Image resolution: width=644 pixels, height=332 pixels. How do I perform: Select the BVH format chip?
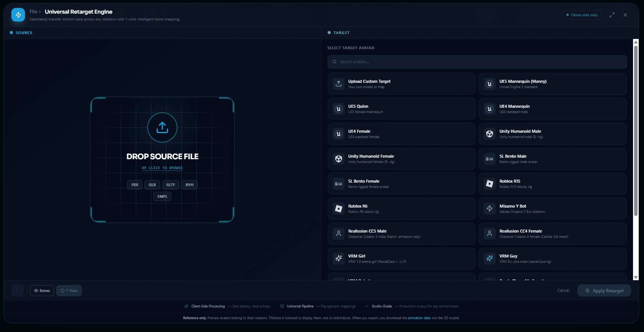190,185
